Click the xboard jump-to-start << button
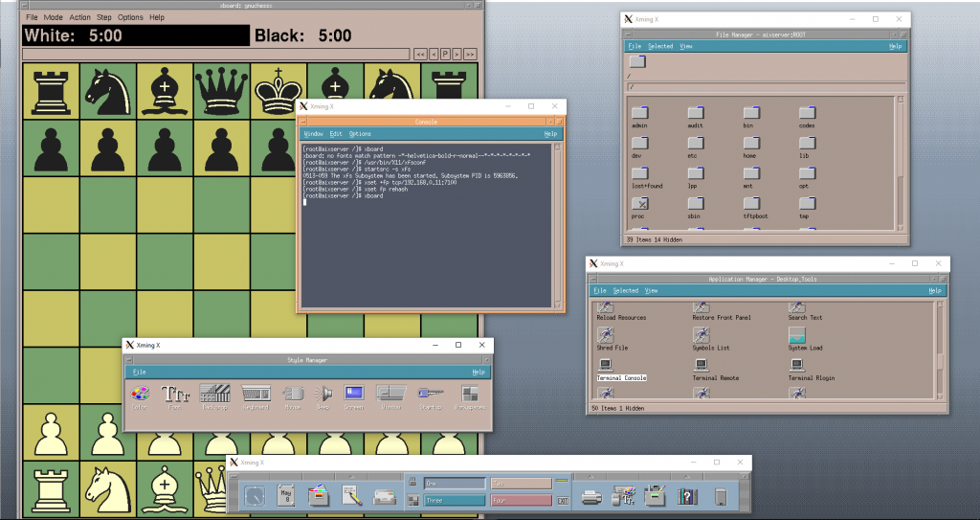 click(x=421, y=55)
